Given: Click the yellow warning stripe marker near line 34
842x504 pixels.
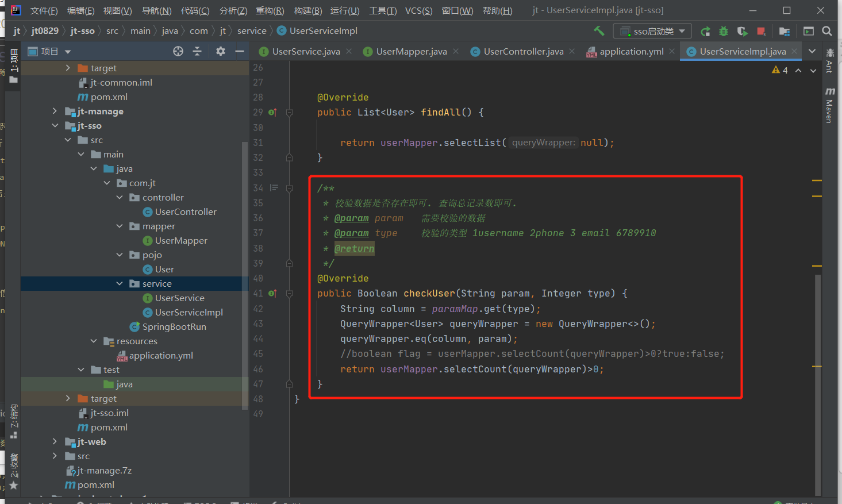Looking at the screenshot, I should pos(817,180).
